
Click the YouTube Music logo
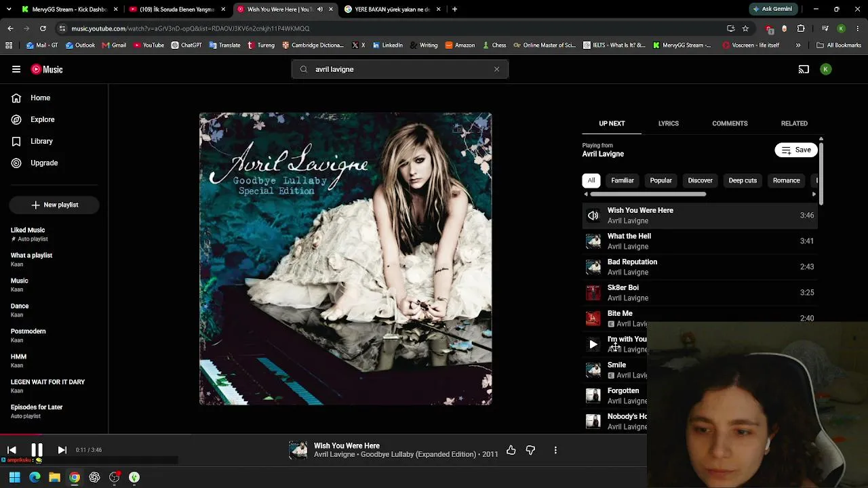(x=47, y=69)
